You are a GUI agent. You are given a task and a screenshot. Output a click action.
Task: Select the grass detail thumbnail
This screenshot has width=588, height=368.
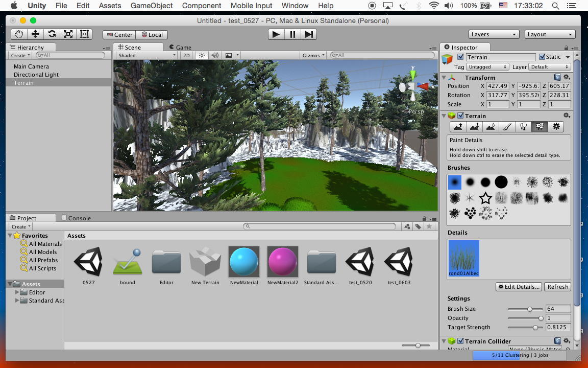463,258
